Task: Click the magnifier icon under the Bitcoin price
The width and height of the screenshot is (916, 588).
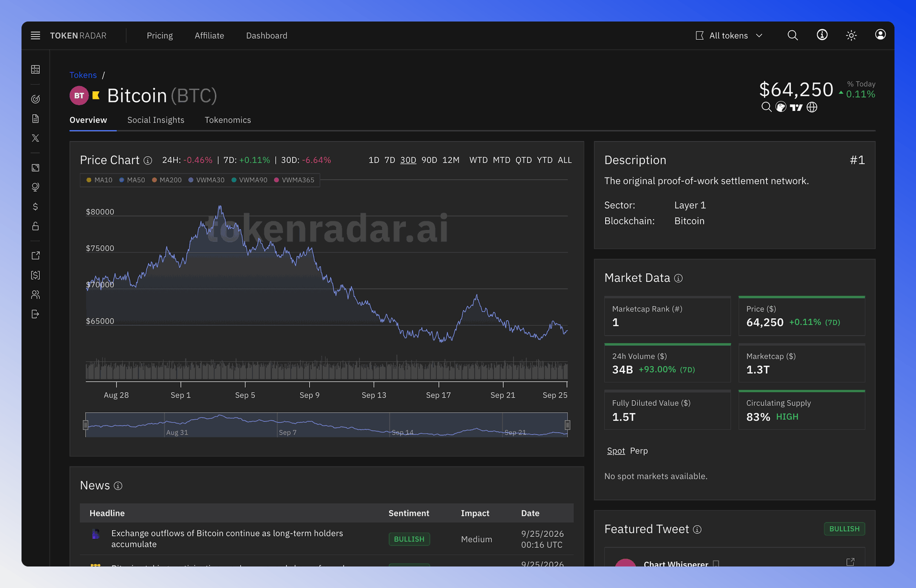Action: tap(766, 107)
